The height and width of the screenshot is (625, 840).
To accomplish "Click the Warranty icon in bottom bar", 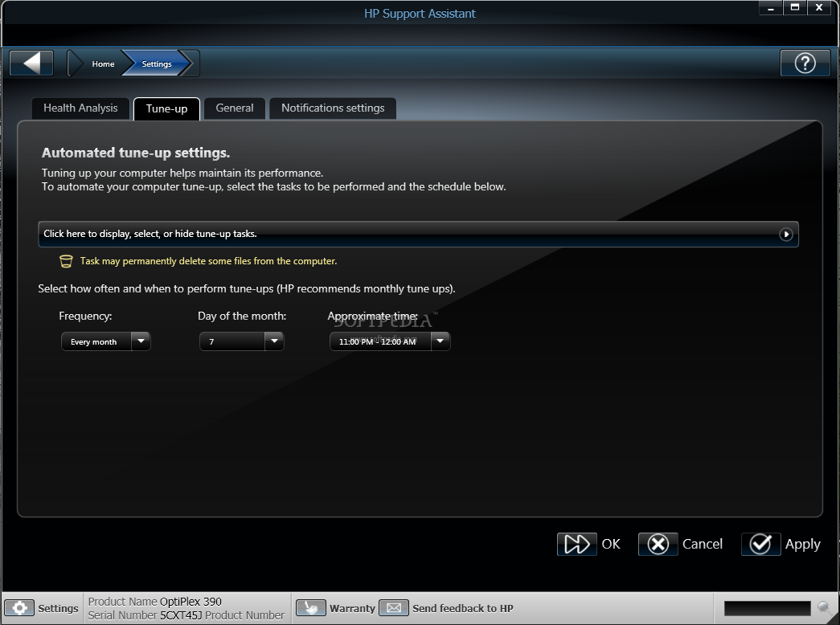I will 311,608.
